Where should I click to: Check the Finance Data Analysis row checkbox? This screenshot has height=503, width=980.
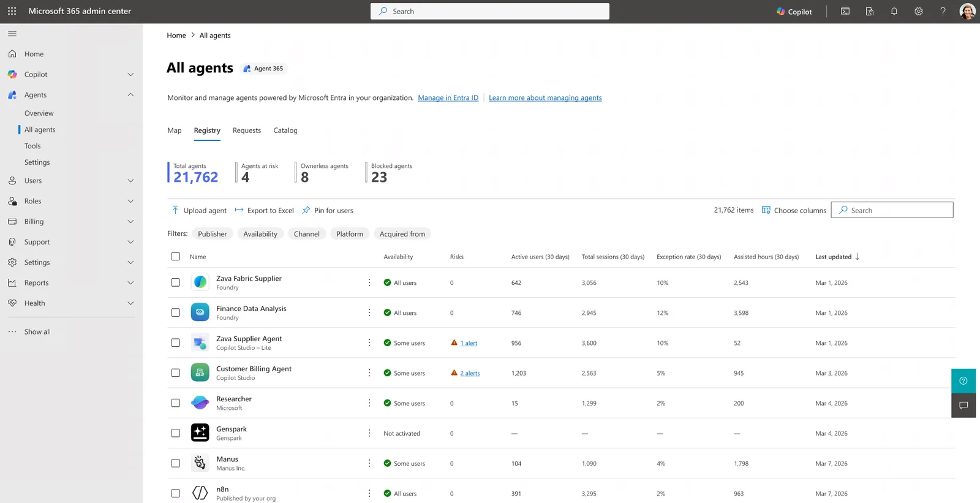tap(176, 312)
